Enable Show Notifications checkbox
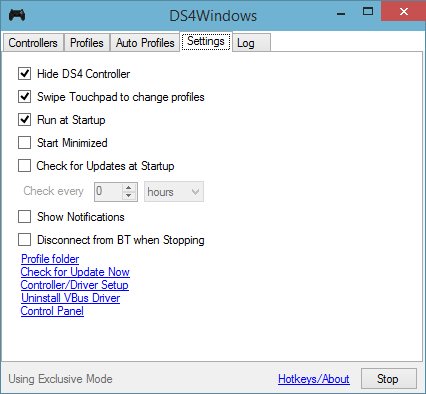The image size is (426, 394). [x=24, y=217]
